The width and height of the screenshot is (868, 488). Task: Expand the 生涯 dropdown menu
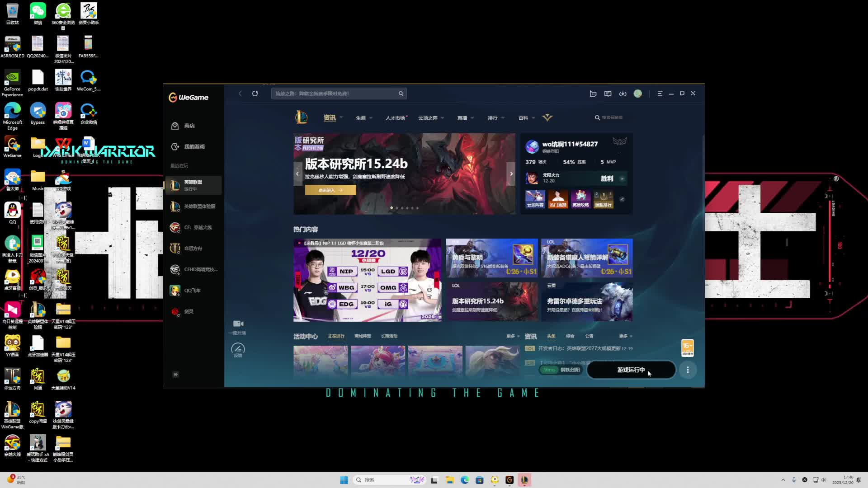364,118
